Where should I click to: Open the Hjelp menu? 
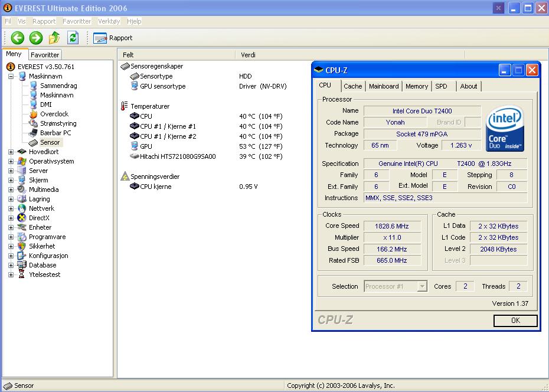click(x=134, y=21)
